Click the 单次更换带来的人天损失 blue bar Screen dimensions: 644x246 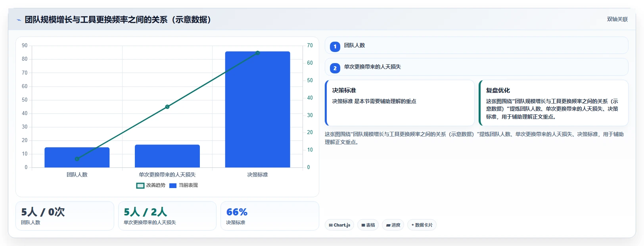pos(167,156)
